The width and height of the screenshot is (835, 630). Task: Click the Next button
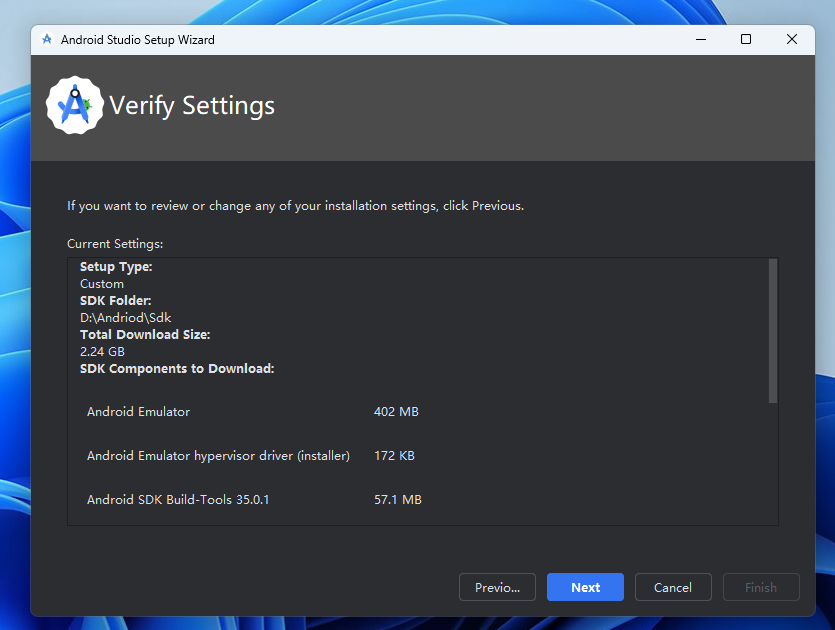click(585, 587)
